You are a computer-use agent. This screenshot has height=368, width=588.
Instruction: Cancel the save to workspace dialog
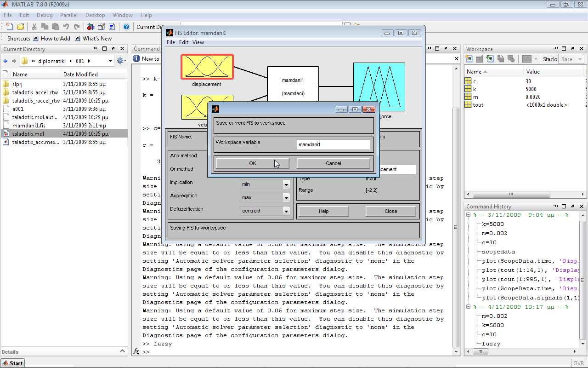point(334,163)
